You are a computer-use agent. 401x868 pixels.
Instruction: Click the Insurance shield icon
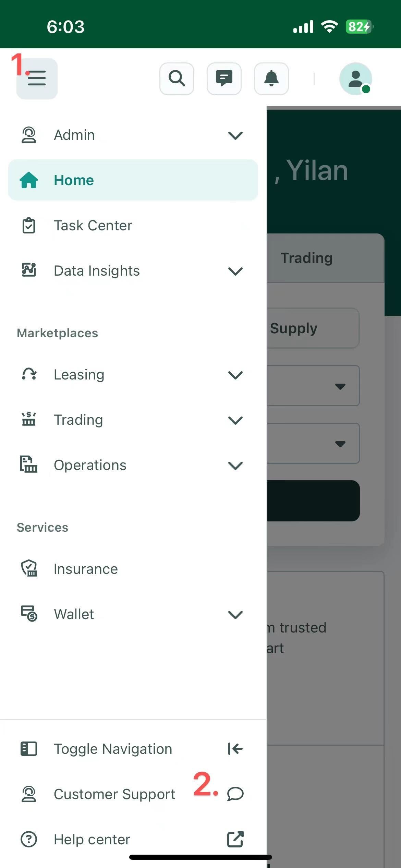[29, 569]
